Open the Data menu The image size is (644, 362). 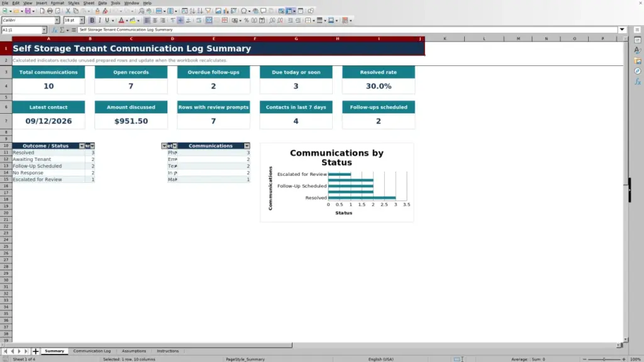click(103, 3)
